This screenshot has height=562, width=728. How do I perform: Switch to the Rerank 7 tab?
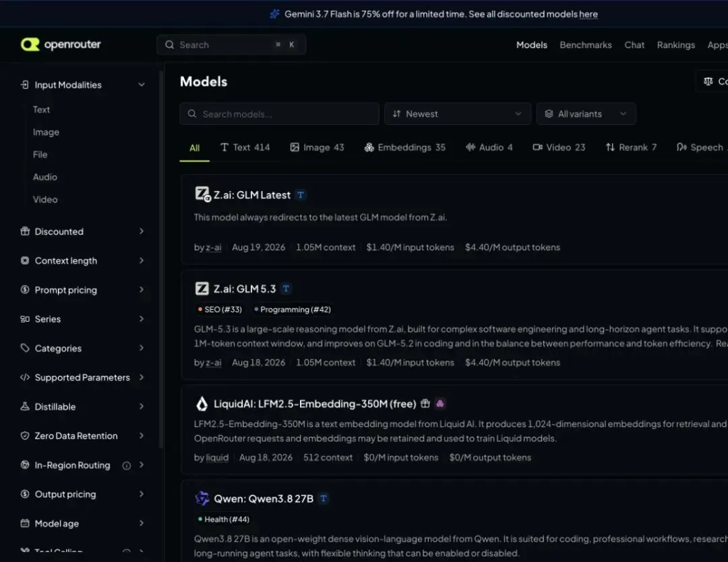point(631,147)
